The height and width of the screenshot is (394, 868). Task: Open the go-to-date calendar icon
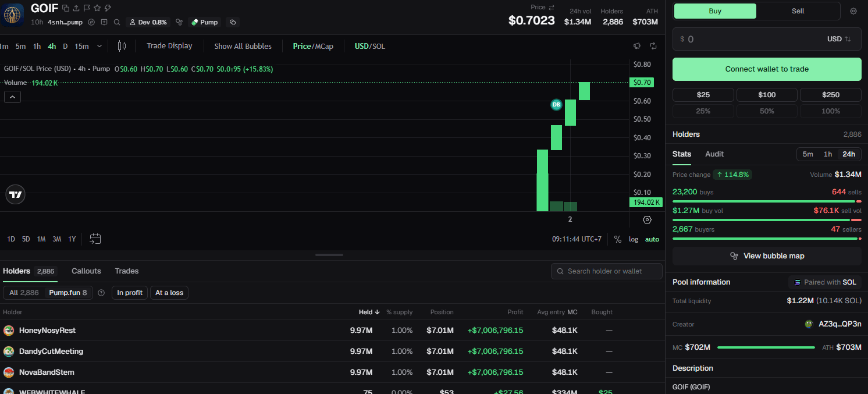[x=95, y=239]
